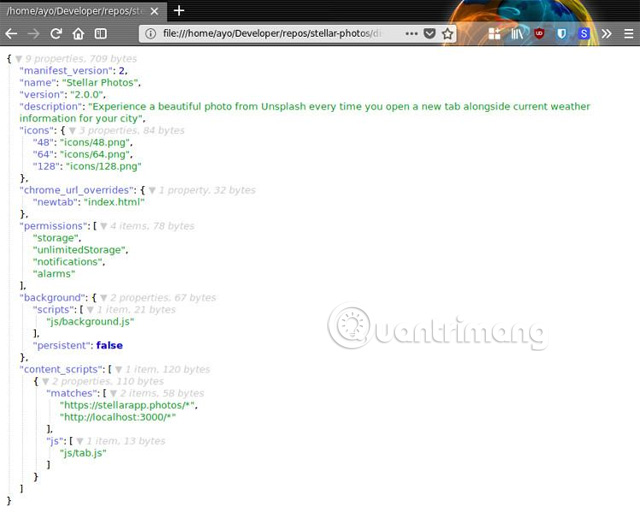Toggle the sidebar view icon

pos(100,33)
